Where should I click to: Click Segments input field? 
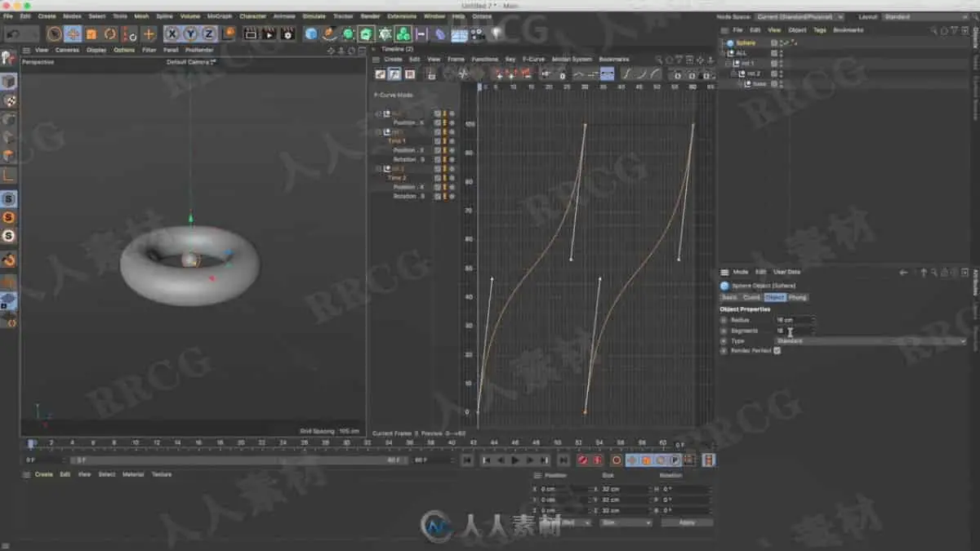coord(794,331)
